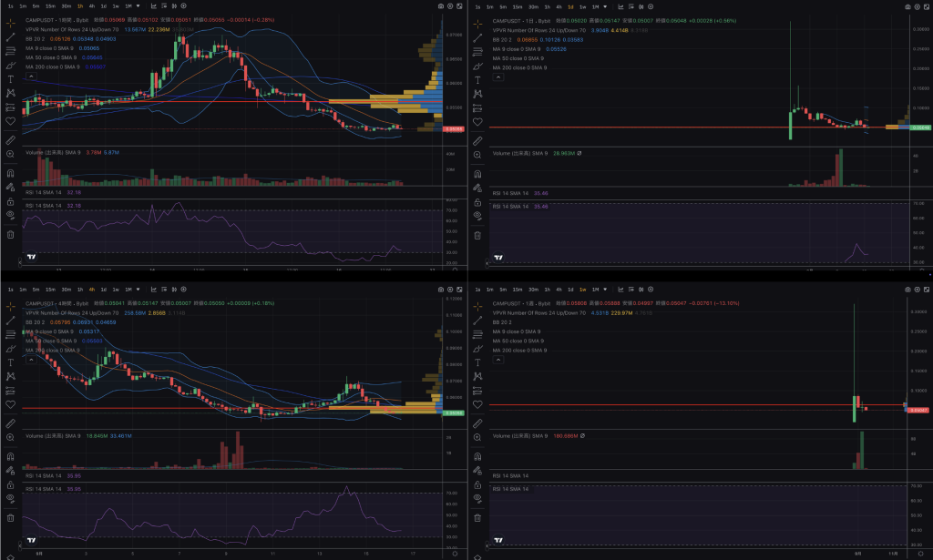Expand timeframe dropdown arrow in top-right chart
Image resolution: width=933 pixels, height=560 pixels.
point(606,6)
